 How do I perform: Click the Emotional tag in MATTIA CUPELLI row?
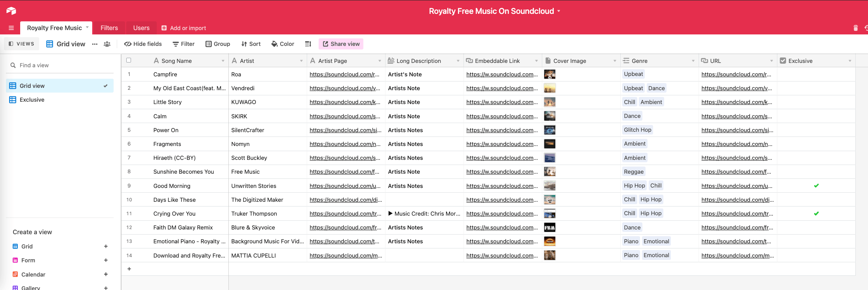pyautogui.click(x=656, y=255)
